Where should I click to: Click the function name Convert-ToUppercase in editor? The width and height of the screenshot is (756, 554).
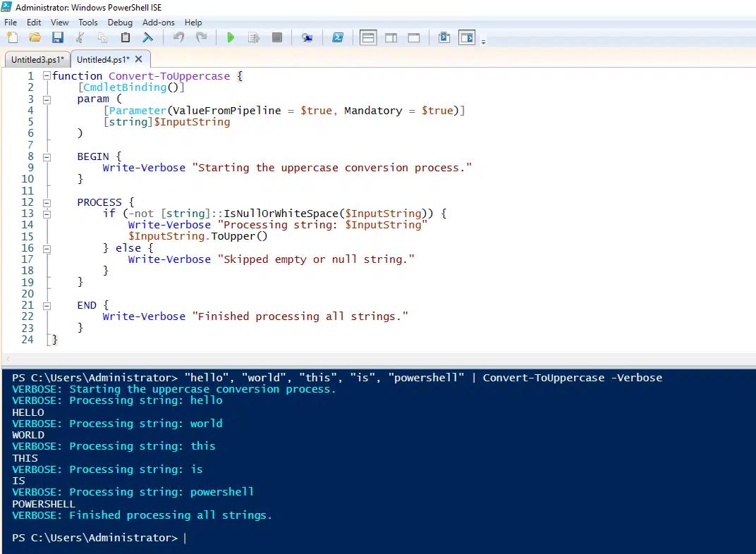[x=169, y=76]
